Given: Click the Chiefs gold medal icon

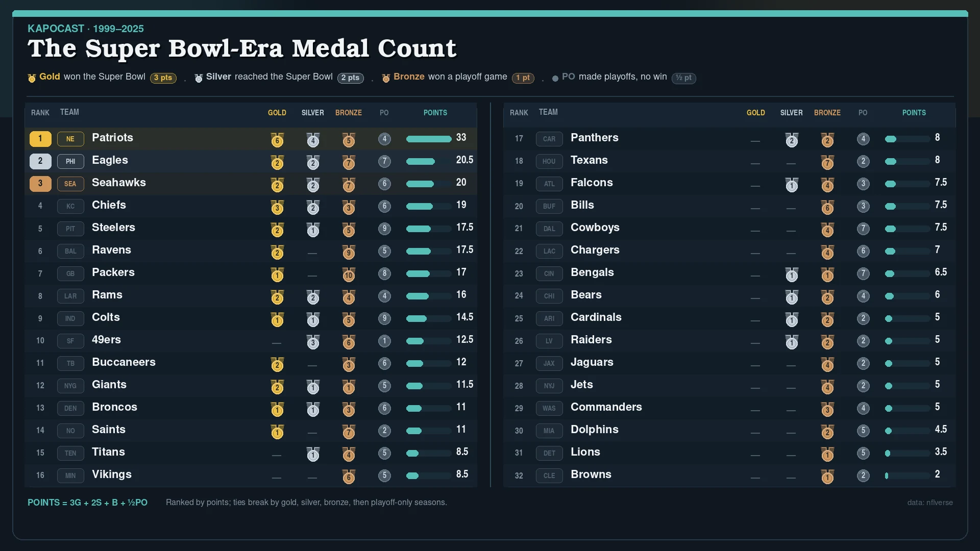Looking at the screenshot, I should [277, 207].
